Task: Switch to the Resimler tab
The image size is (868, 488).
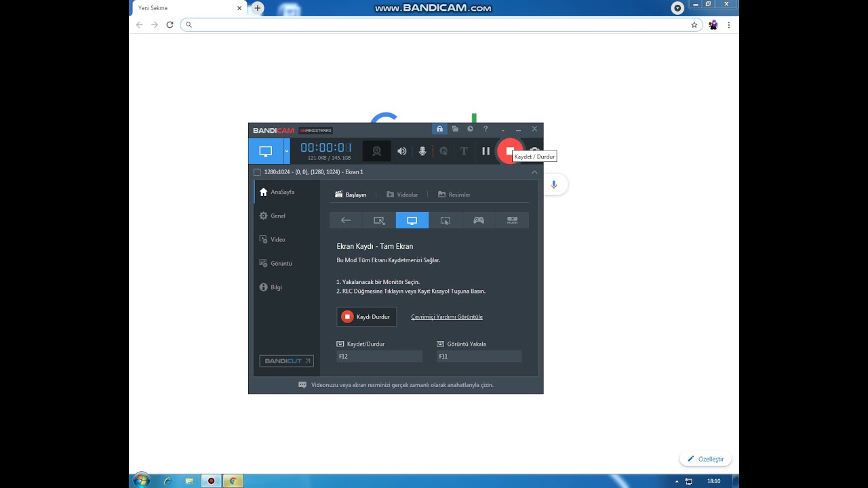Action: click(454, 195)
